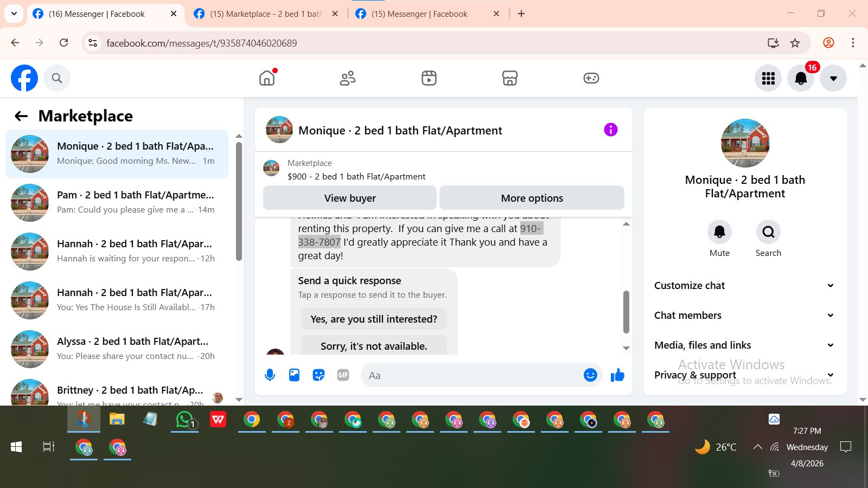The image size is (868, 488).
Task: Open a new browser tab
Action: click(521, 14)
